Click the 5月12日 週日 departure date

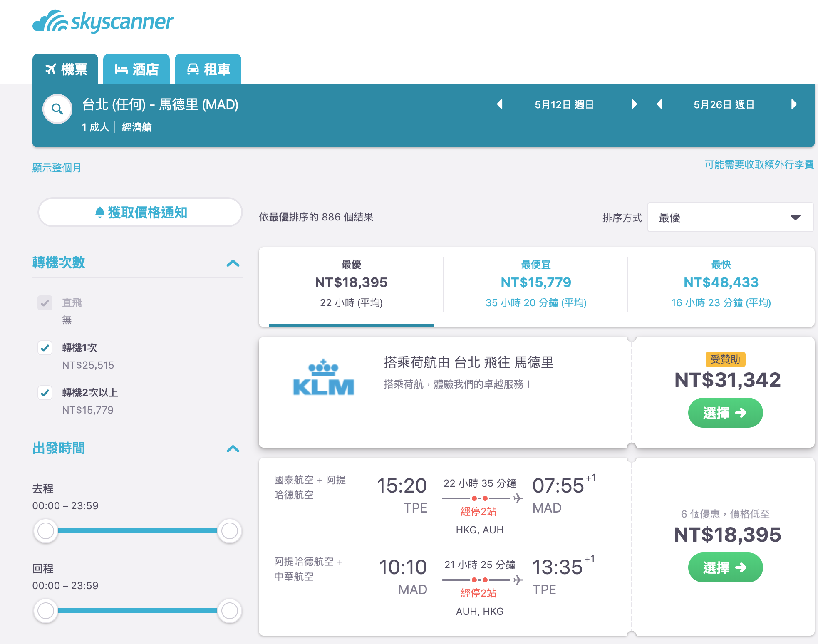(x=564, y=104)
